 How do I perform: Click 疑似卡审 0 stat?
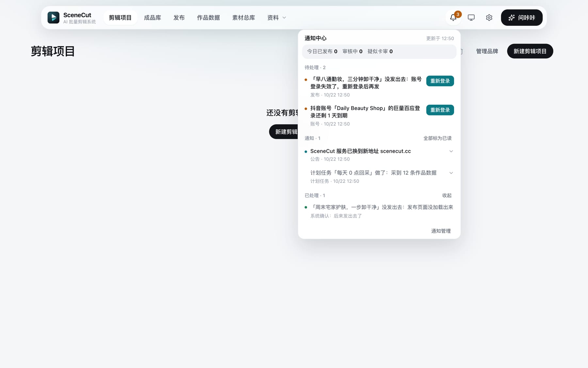(380, 51)
